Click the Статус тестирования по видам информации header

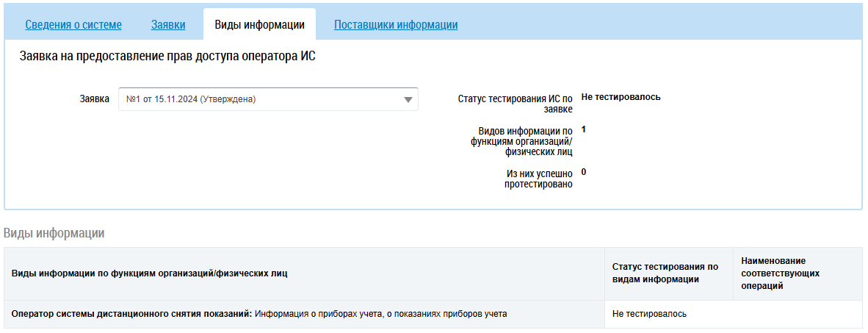(665, 273)
